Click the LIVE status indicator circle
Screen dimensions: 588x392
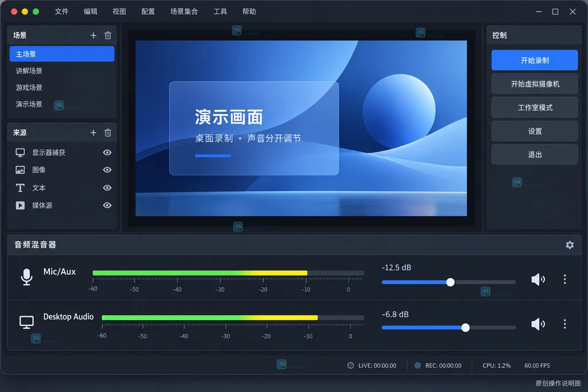click(x=351, y=366)
